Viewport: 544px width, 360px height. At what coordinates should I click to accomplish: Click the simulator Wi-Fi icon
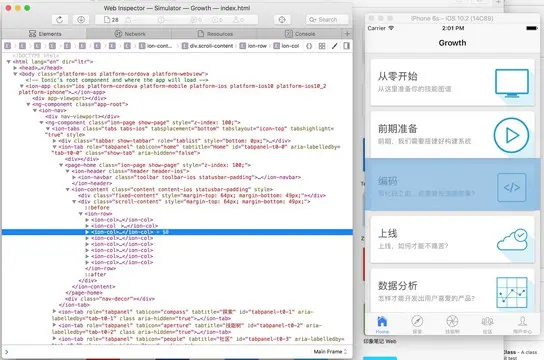pyautogui.click(x=391, y=28)
